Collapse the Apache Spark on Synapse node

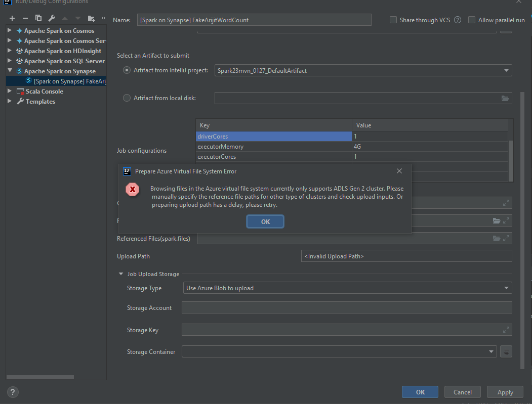10,71
